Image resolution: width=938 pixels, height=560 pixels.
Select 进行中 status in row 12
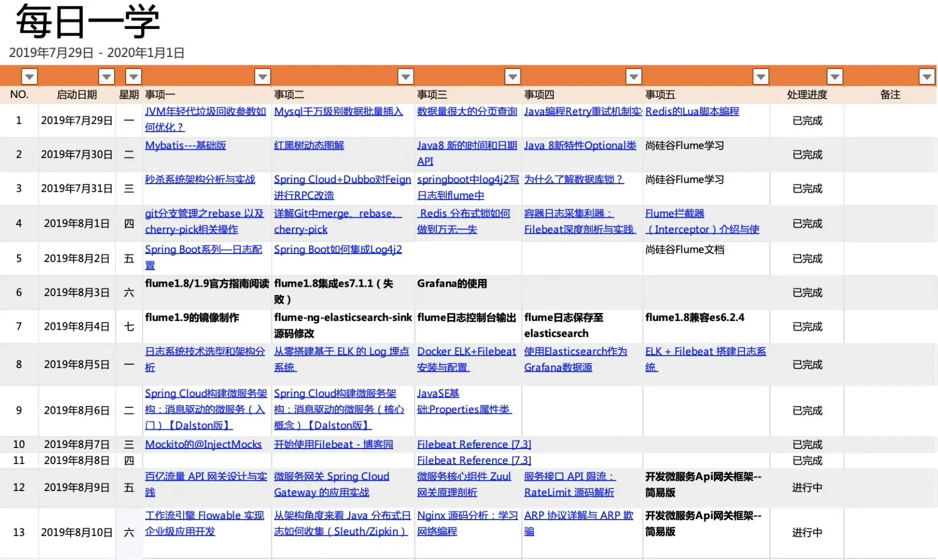click(807, 487)
